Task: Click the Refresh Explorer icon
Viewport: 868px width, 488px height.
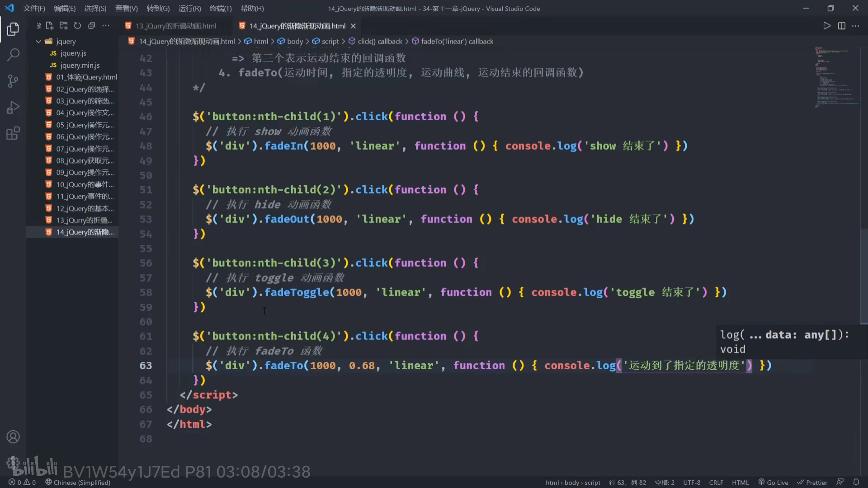Action: tap(77, 26)
